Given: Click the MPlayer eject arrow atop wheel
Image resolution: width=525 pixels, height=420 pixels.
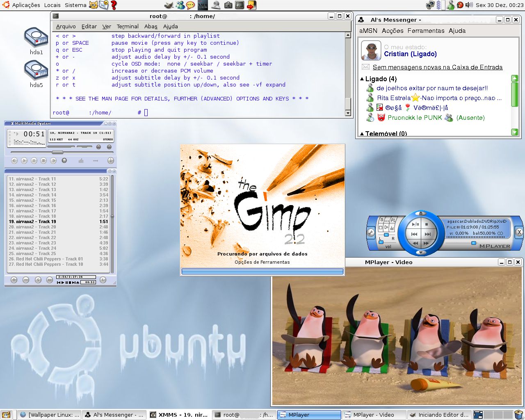Looking at the screenshot, I should 421,213.
